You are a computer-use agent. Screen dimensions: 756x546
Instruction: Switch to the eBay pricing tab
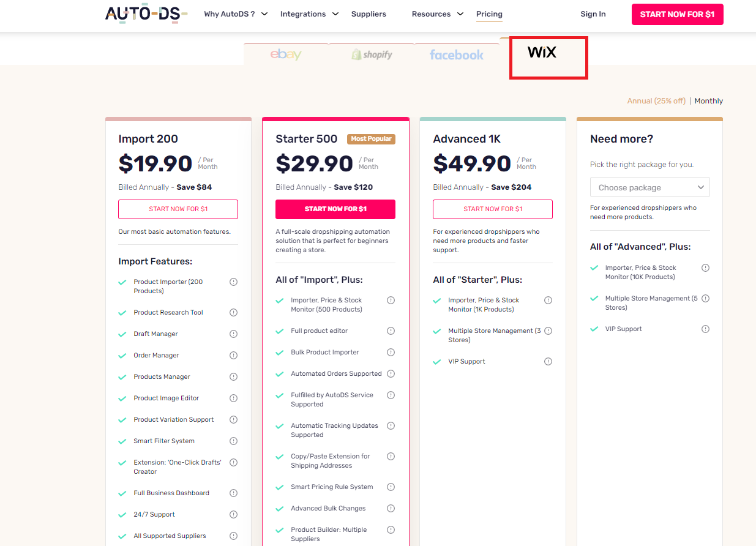286,54
